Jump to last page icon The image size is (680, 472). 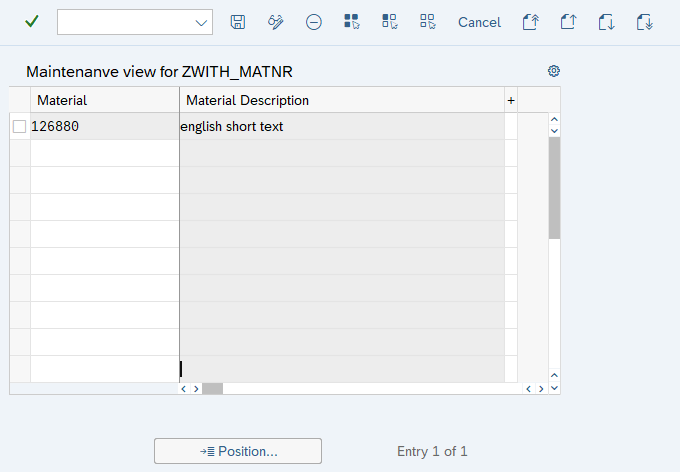point(645,22)
